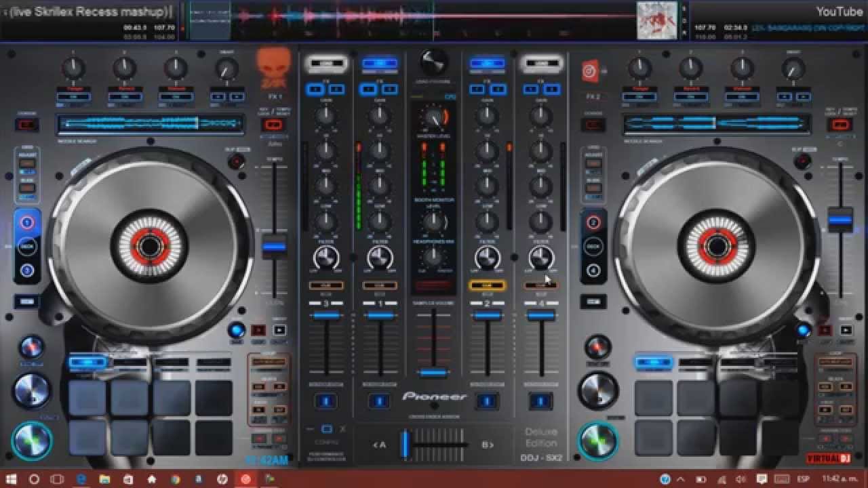Click the B> crossfader side label

click(488, 445)
